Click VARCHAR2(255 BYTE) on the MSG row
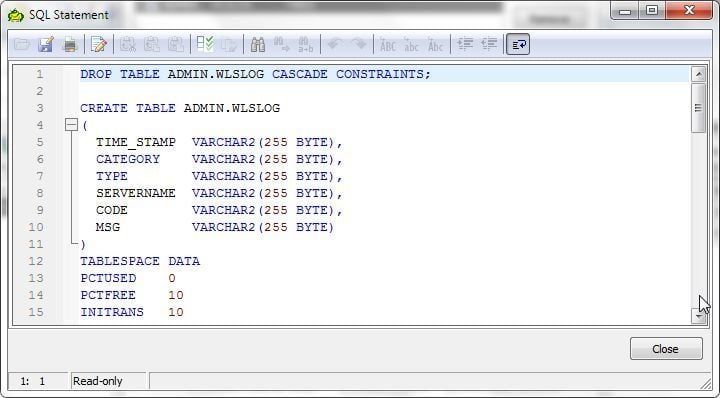This screenshot has width=720, height=398. pos(263,227)
